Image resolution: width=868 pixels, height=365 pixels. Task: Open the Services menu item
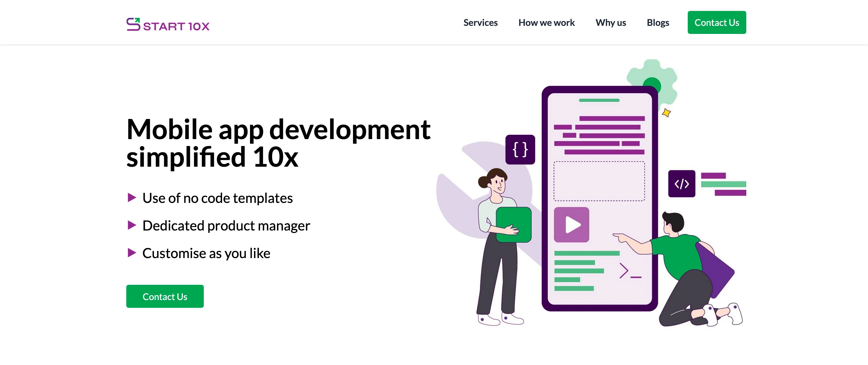click(x=480, y=23)
